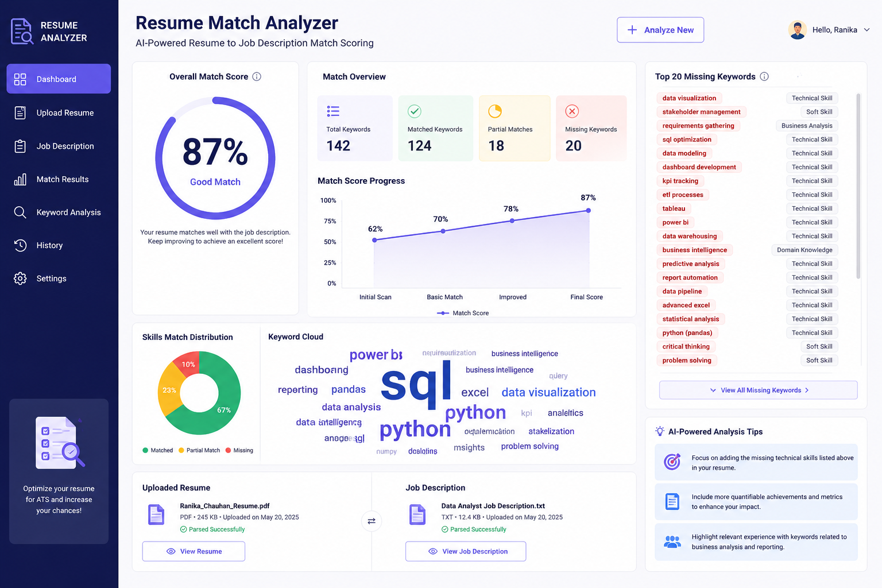Click the eye icon in View Resume
The width and height of the screenshot is (882, 588).
171,551
